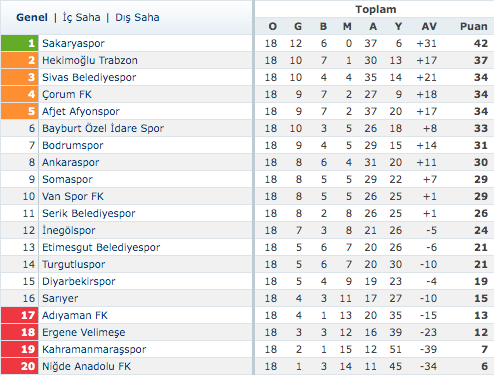Select Etimesgut Belediyespor link
This screenshot has height=379, width=494.
pyautogui.click(x=101, y=247)
